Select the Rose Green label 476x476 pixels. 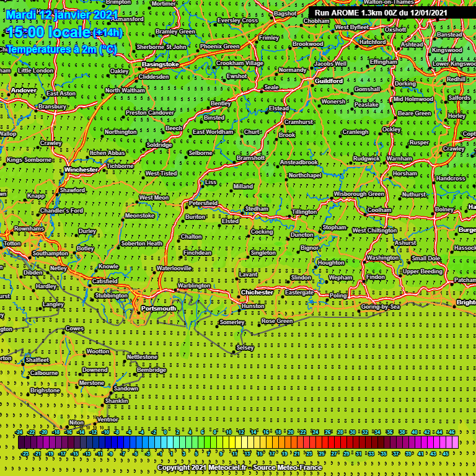pos(277,321)
